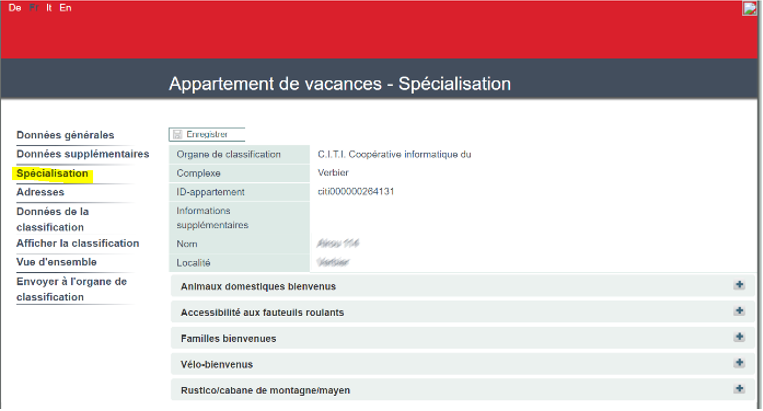Go to Données supplémentaires page

82,154
